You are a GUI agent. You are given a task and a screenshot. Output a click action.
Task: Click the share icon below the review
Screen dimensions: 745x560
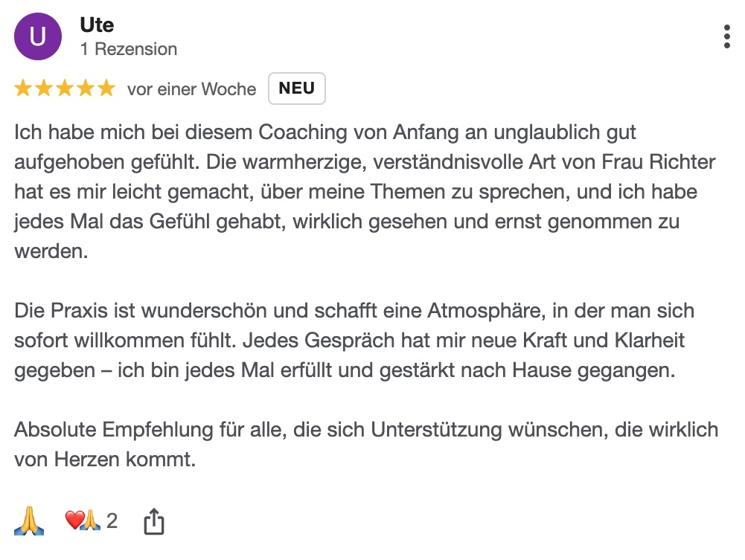153,521
